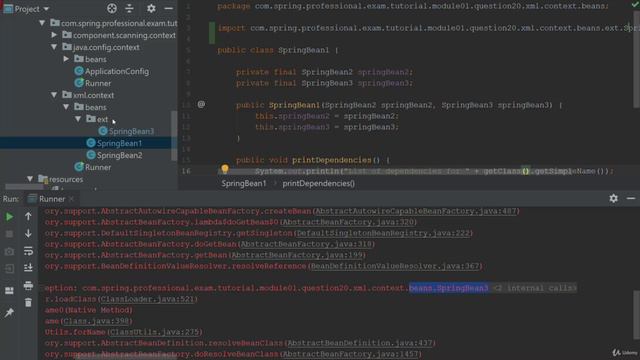Open AbstractBeanDefinition.java:437 link
Screen dimensions: 640x360
360,343
